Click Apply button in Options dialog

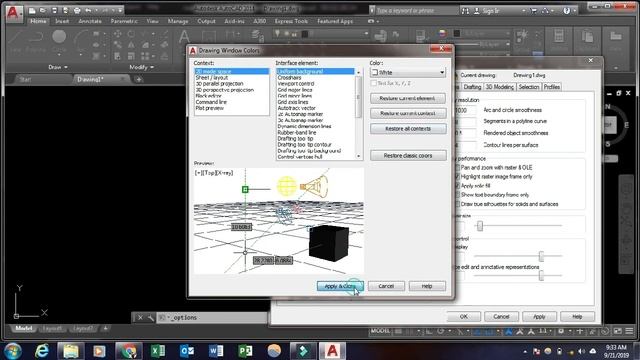coord(539,316)
